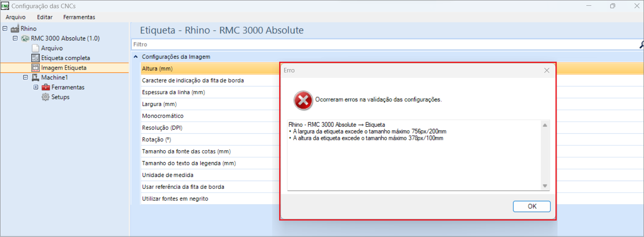The height and width of the screenshot is (237, 644).
Task: Collapse the RMC 3000 Absolute node
Action: click(x=15, y=38)
